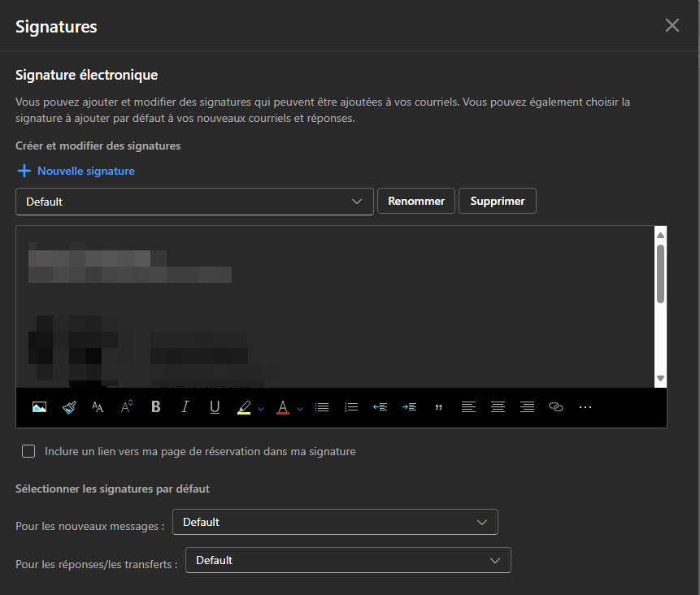Create a bulleted list

[x=322, y=407]
